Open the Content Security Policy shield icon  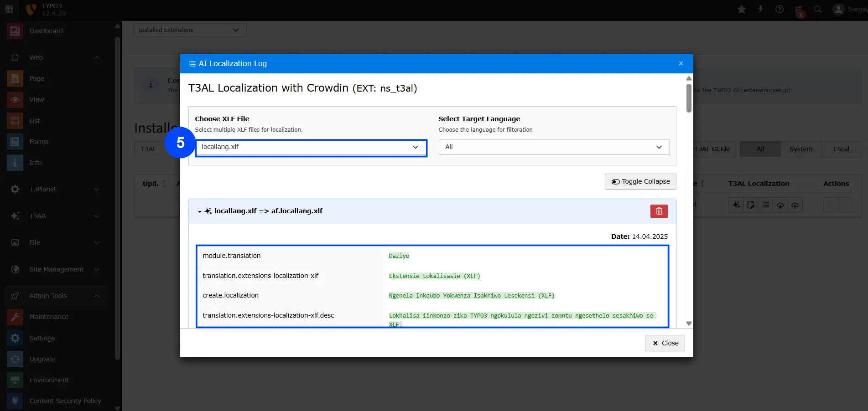pyautogui.click(x=15, y=401)
